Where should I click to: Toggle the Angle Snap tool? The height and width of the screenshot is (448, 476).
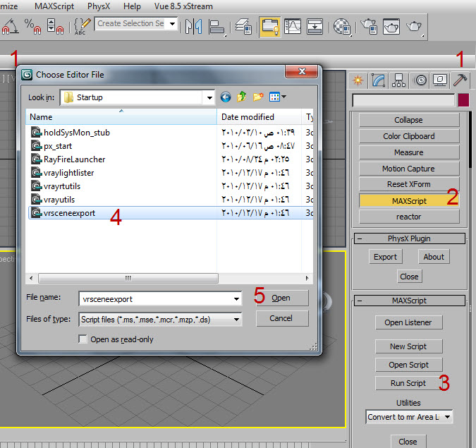(10, 26)
